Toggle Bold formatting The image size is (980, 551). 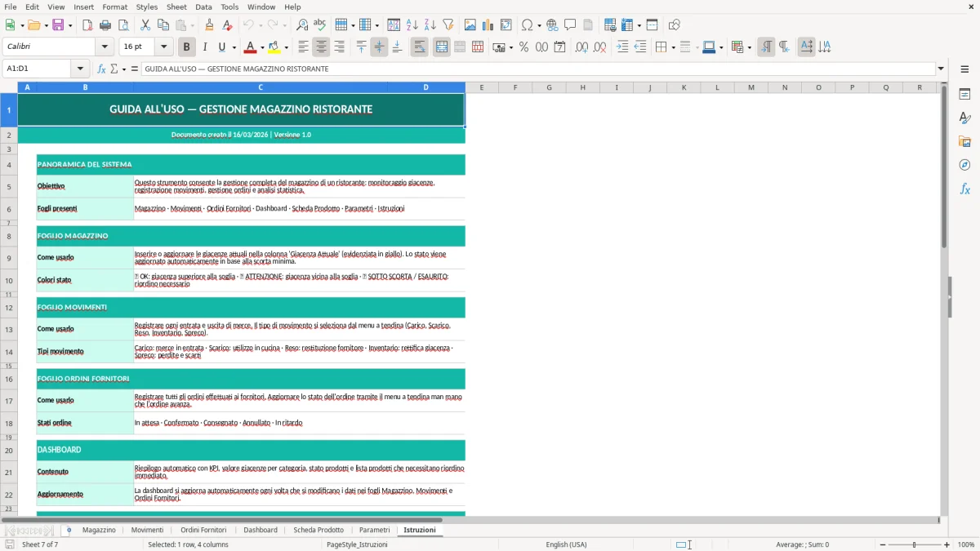[x=187, y=47]
